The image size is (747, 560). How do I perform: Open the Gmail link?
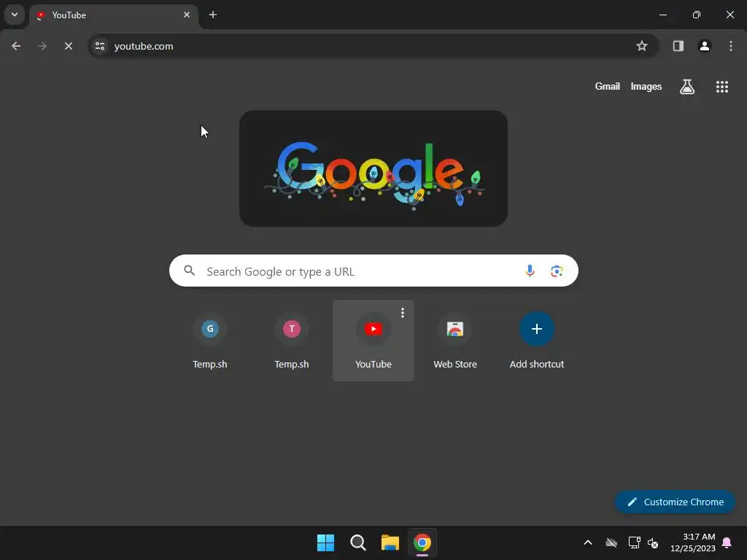pos(608,87)
